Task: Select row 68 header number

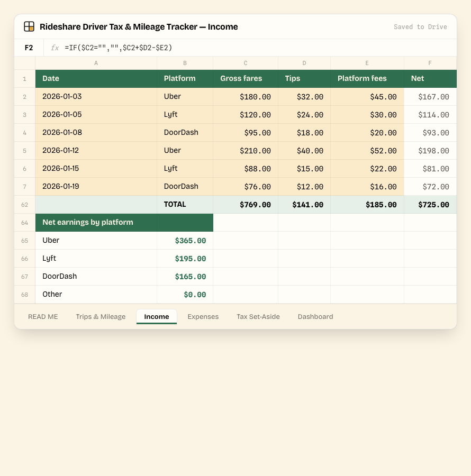Action: point(25,295)
